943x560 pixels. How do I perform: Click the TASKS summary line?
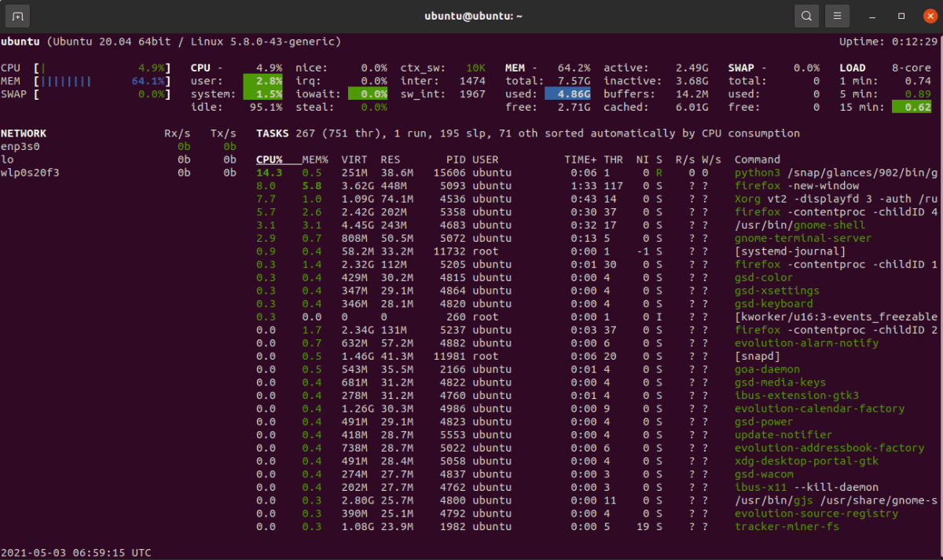click(393, 133)
